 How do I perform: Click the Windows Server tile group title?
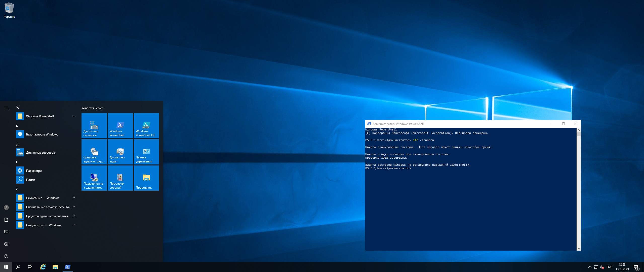[92, 108]
